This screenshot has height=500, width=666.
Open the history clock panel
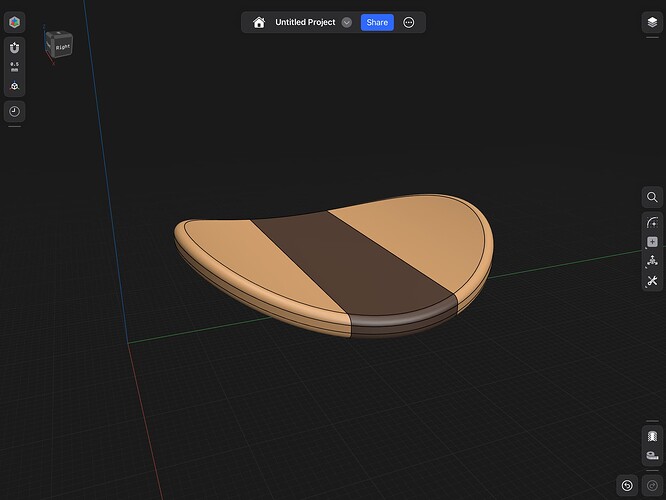coord(14,112)
